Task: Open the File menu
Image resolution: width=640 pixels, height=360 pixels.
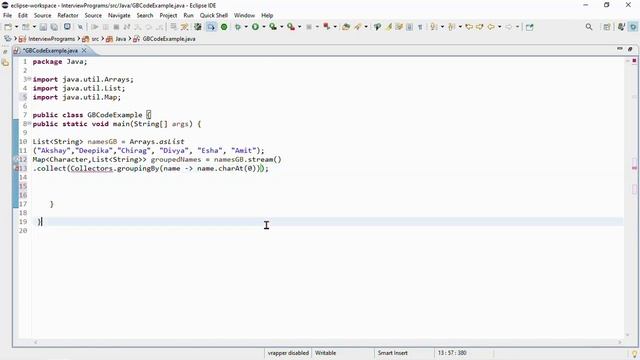Action: 7,15
